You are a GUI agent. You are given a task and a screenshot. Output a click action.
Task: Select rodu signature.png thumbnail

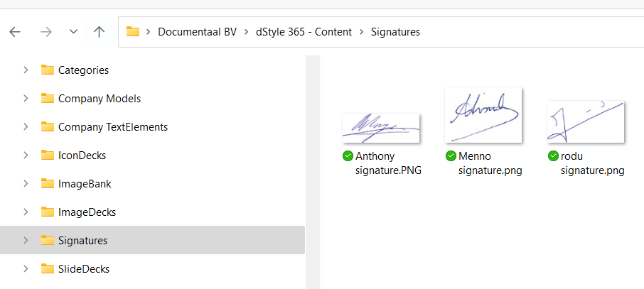click(586, 122)
